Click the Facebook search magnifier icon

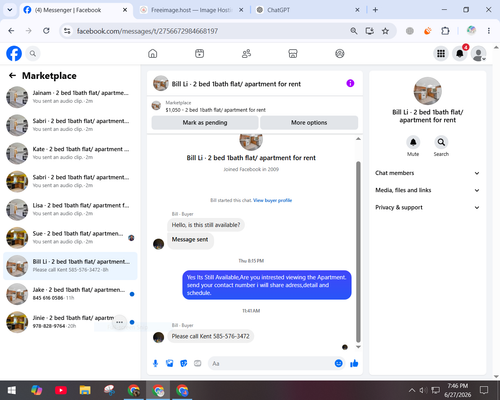click(x=33, y=53)
